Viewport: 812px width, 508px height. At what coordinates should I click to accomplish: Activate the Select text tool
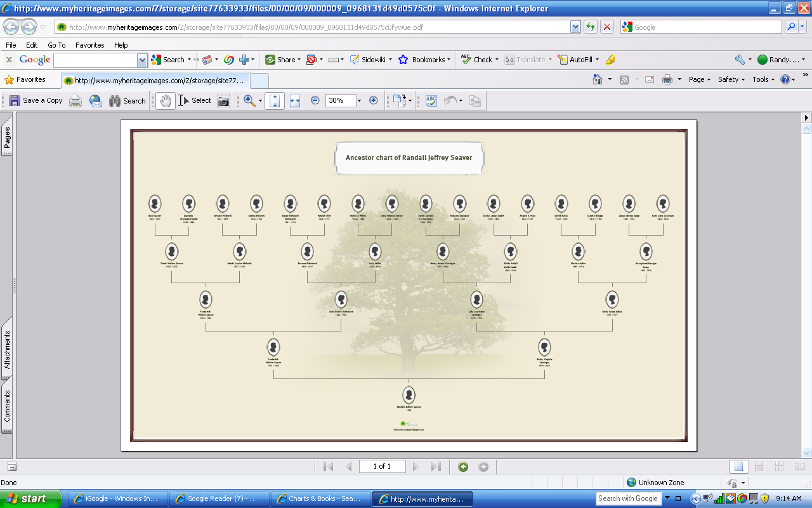click(x=196, y=100)
